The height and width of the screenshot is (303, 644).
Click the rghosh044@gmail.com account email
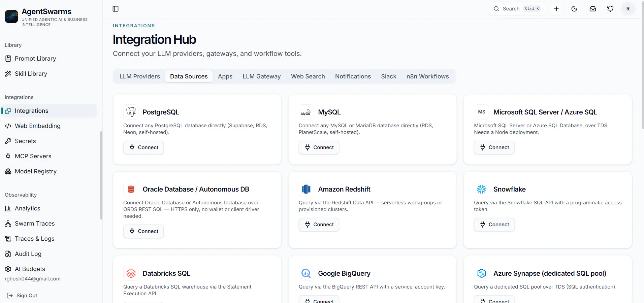click(33, 279)
